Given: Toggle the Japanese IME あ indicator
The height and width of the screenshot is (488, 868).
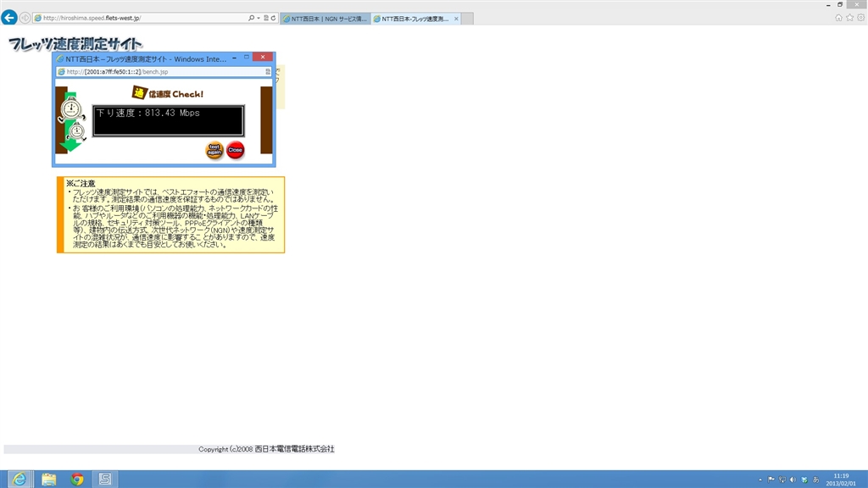Looking at the screenshot, I should (815, 480).
